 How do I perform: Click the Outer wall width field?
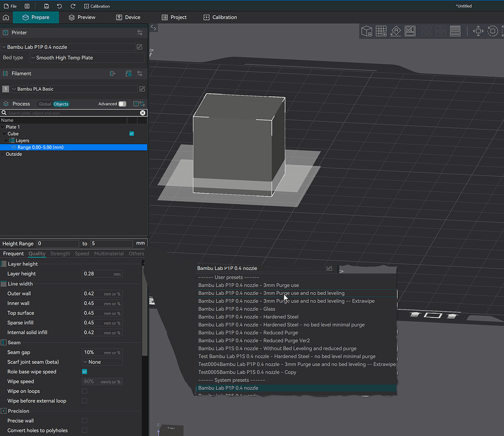pyautogui.click(x=102, y=294)
